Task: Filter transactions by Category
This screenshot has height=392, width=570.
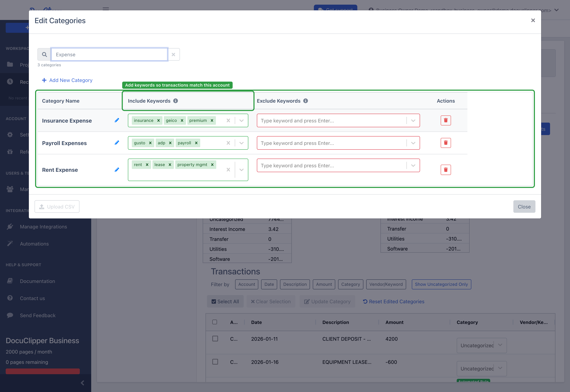Action: point(351,284)
